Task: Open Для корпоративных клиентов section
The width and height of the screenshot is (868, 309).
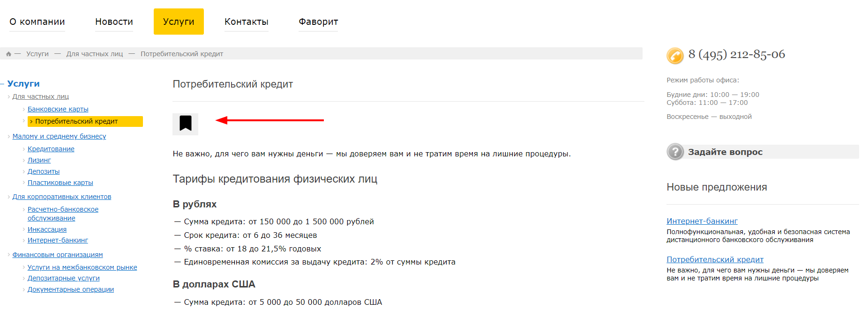Action: (62, 197)
